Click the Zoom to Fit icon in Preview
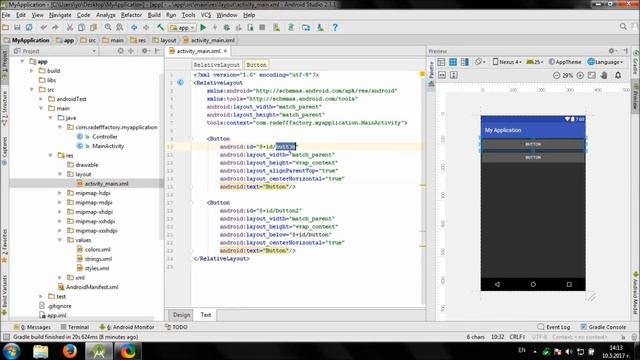 pos(592,75)
